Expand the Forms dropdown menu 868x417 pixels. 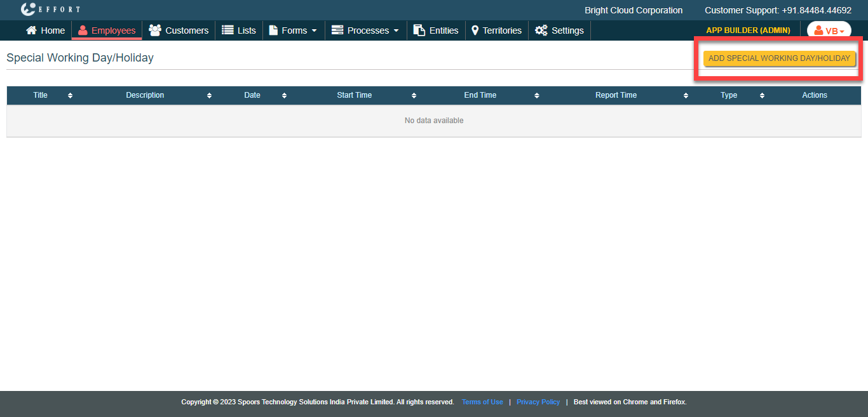(x=293, y=30)
